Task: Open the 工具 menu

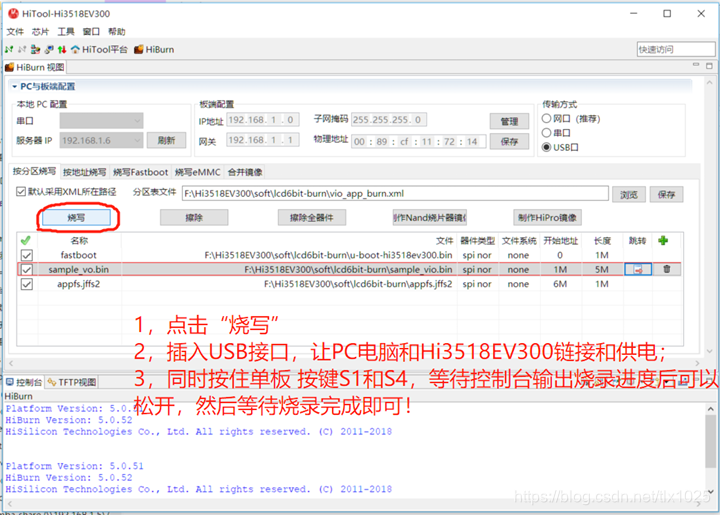Action: tap(66, 31)
